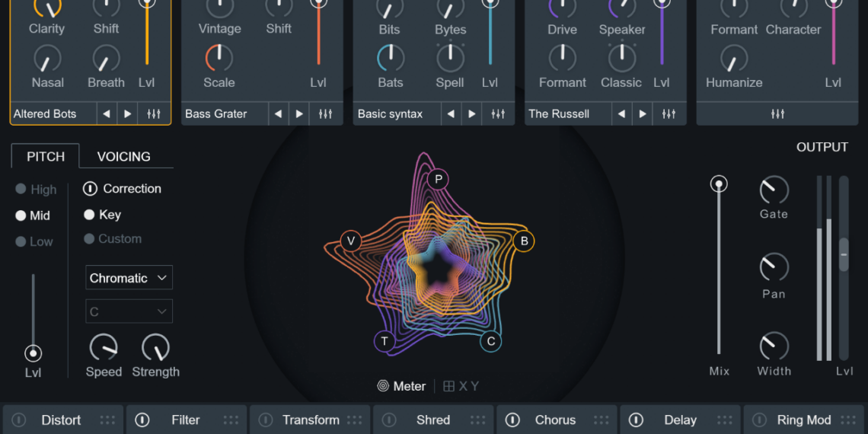Viewport: 868px width, 434px height.
Task: Select the Mid pitch range option
Action: point(21,215)
